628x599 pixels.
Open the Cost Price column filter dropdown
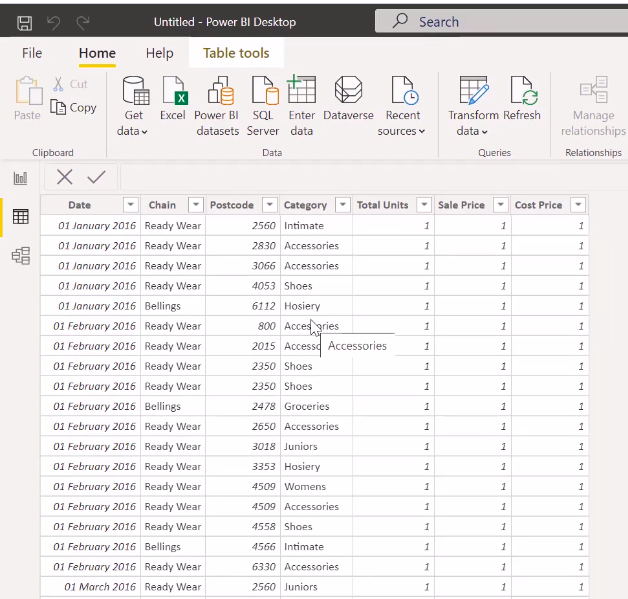pos(578,205)
